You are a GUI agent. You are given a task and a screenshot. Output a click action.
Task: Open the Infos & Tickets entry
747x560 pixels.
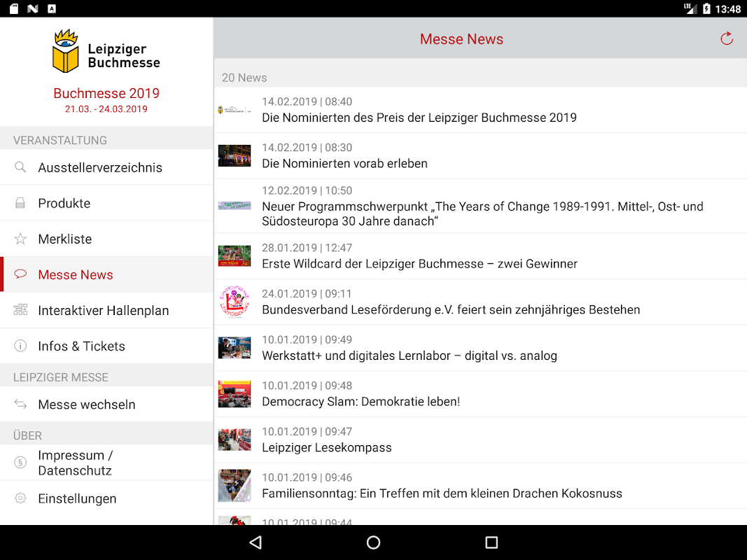(x=106, y=346)
